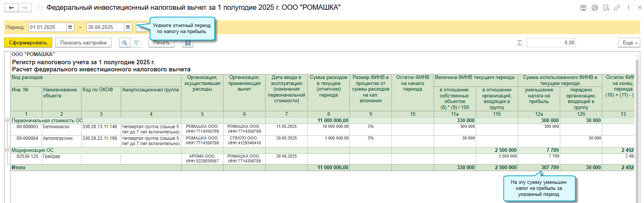Save report with floppy icon beside Печать
The image size is (644, 203).
[188, 43]
